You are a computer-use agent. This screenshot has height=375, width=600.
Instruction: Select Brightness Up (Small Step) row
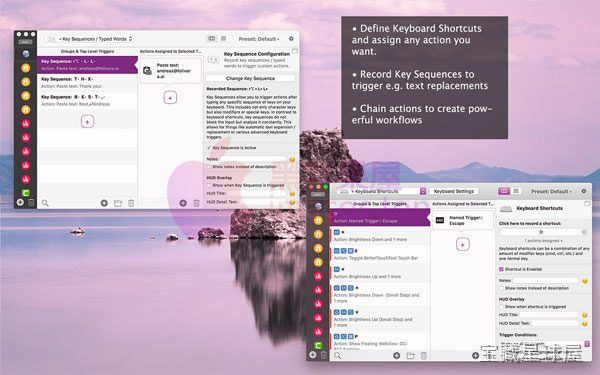coord(380,318)
